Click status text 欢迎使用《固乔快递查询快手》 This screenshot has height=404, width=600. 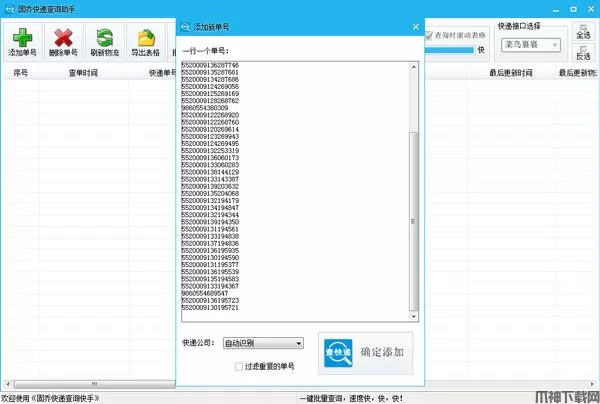[51, 399]
